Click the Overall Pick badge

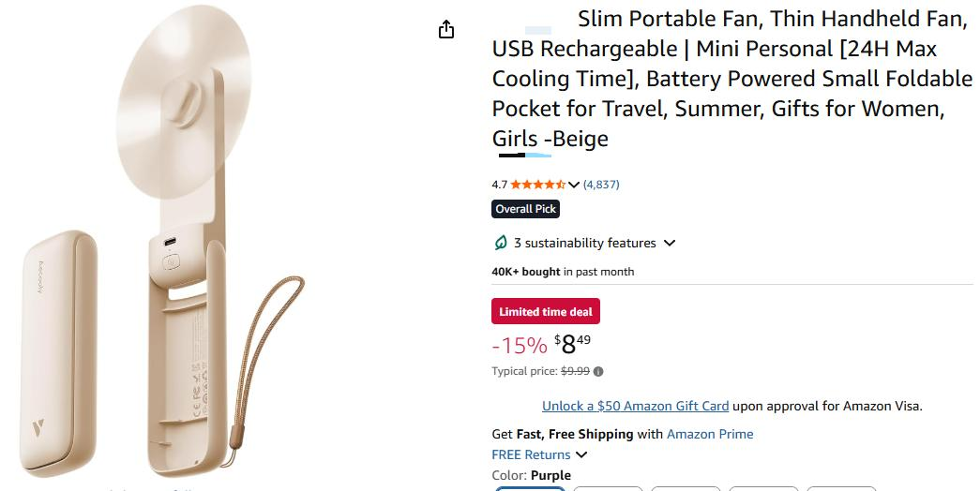point(525,209)
